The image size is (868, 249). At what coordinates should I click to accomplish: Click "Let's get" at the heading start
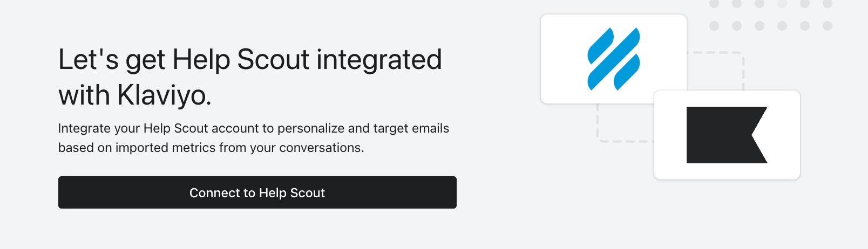tap(111, 59)
